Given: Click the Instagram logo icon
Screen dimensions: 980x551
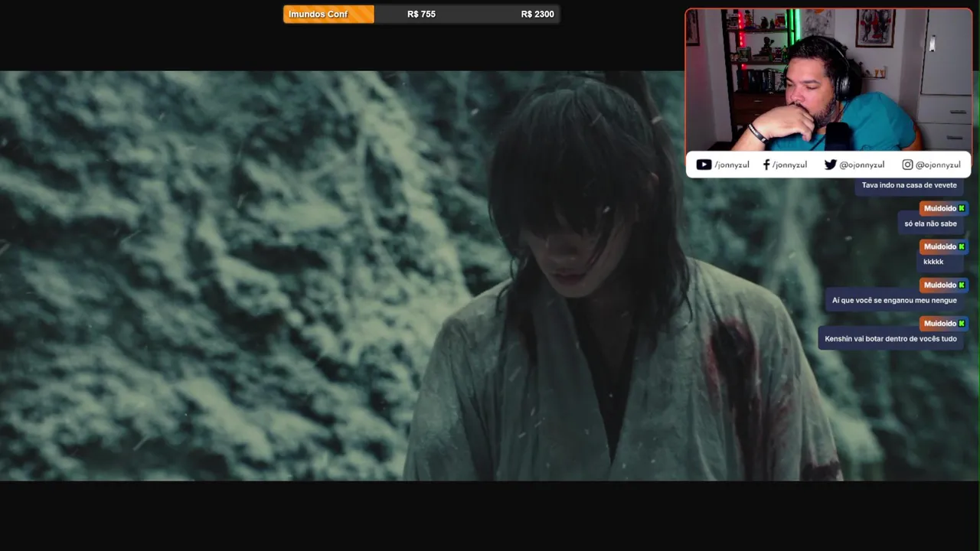Looking at the screenshot, I should click(907, 165).
